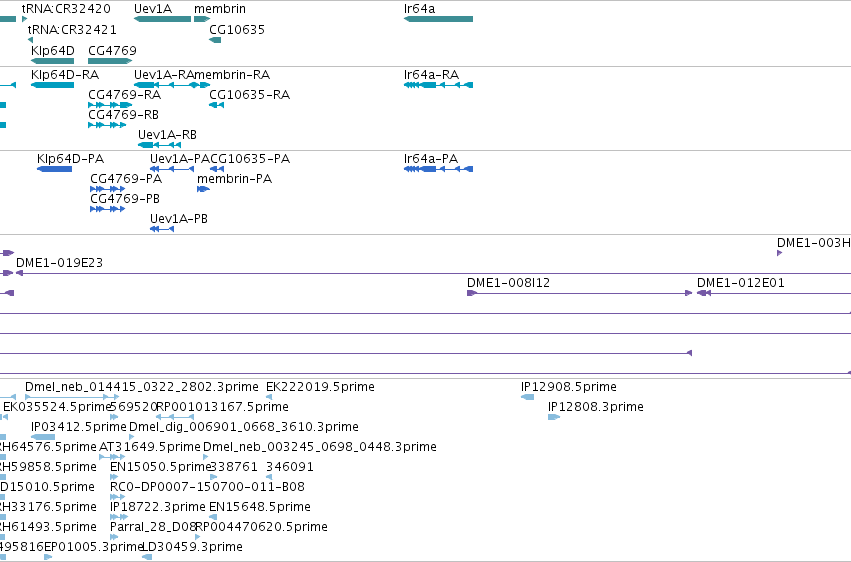Click the Uev1A-PB protein feature

(x=162, y=229)
